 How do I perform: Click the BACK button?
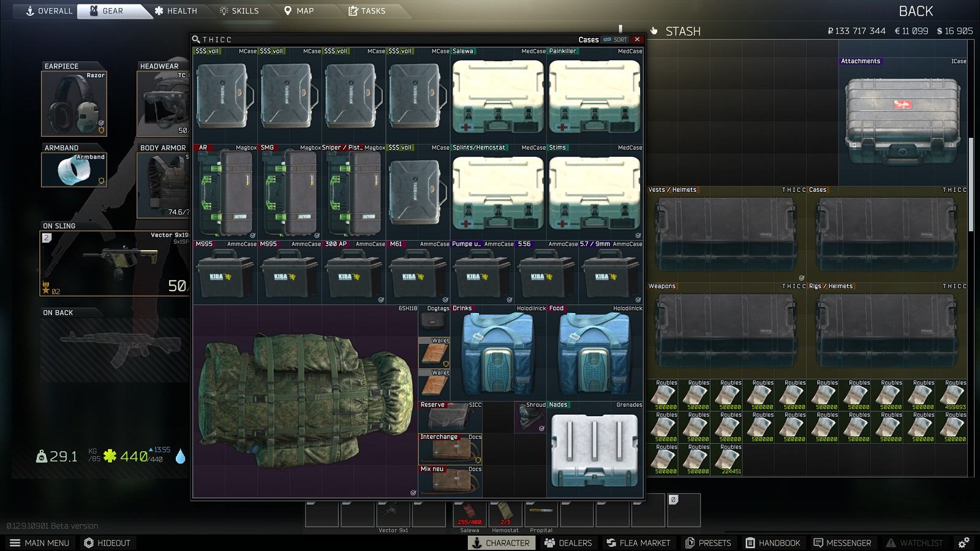tap(916, 11)
